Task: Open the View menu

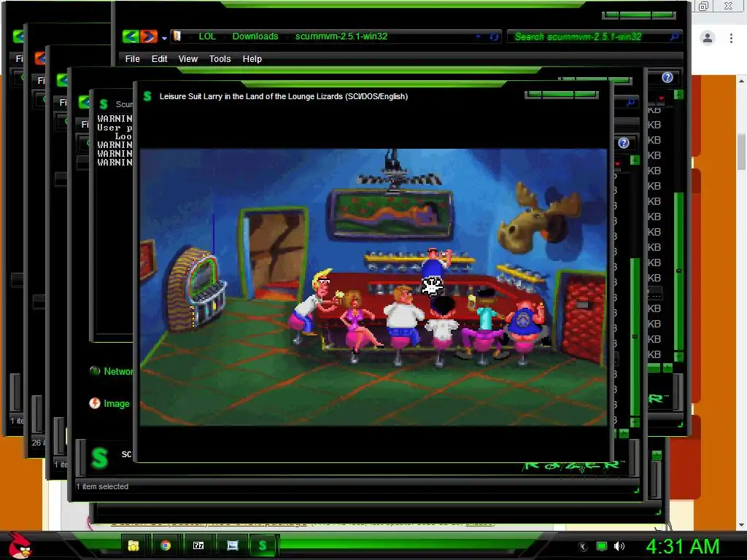Action: tap(187, 58)
